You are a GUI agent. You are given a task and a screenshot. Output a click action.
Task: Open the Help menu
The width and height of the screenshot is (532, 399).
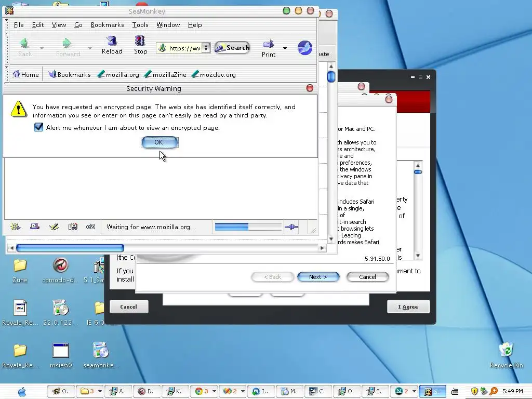tap(195, 25)
